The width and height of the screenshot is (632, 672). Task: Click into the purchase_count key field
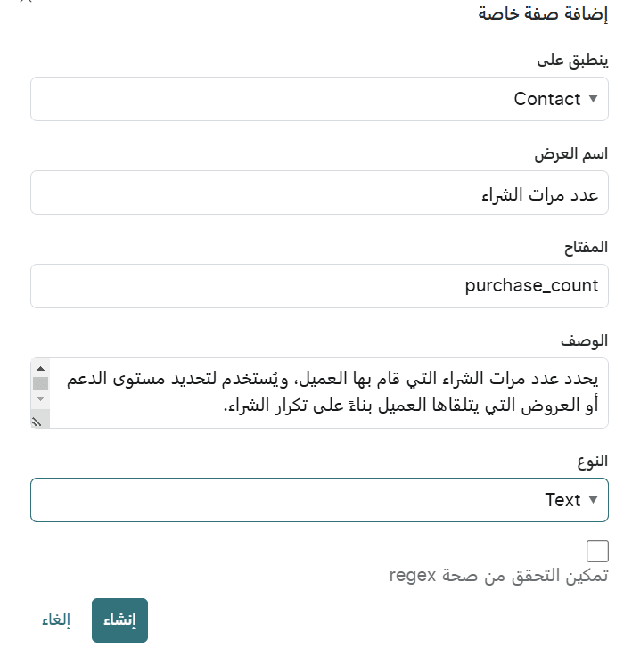pos(319,286)
